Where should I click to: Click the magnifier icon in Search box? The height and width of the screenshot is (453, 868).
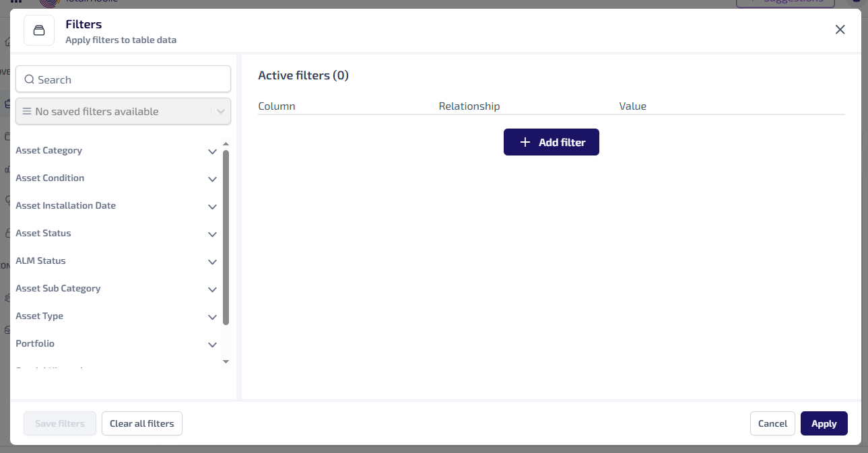point(29,79)
